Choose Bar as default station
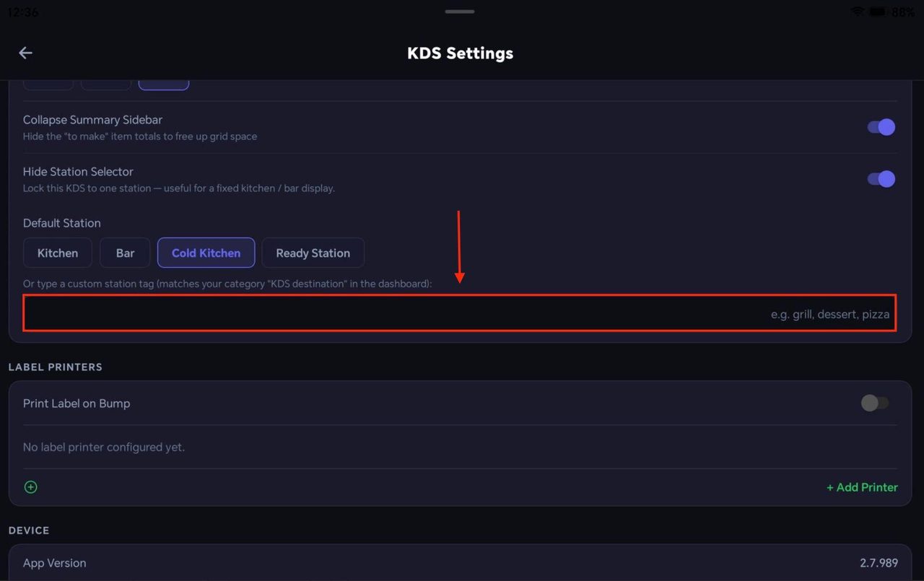 click(126, 253)
